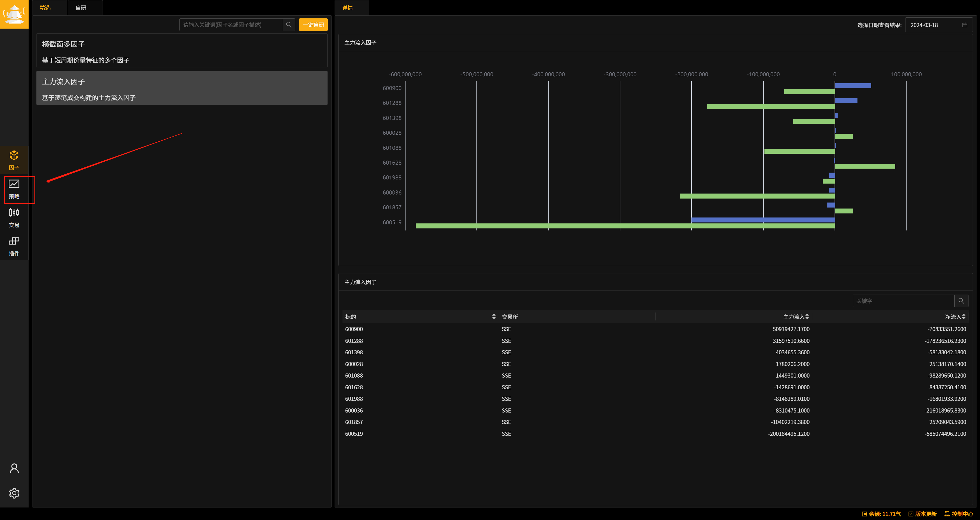This screenshot has height=520, width=980.
Task: Focus the factor keyword search field
Action: tap(231, 25)
